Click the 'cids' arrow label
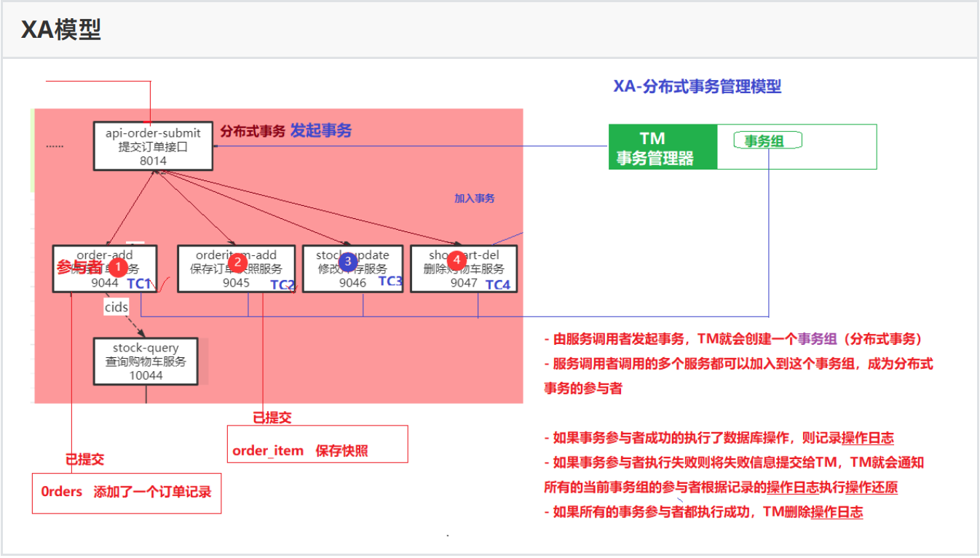The width and height of the screenshot is (980, 558). (116, 307)
